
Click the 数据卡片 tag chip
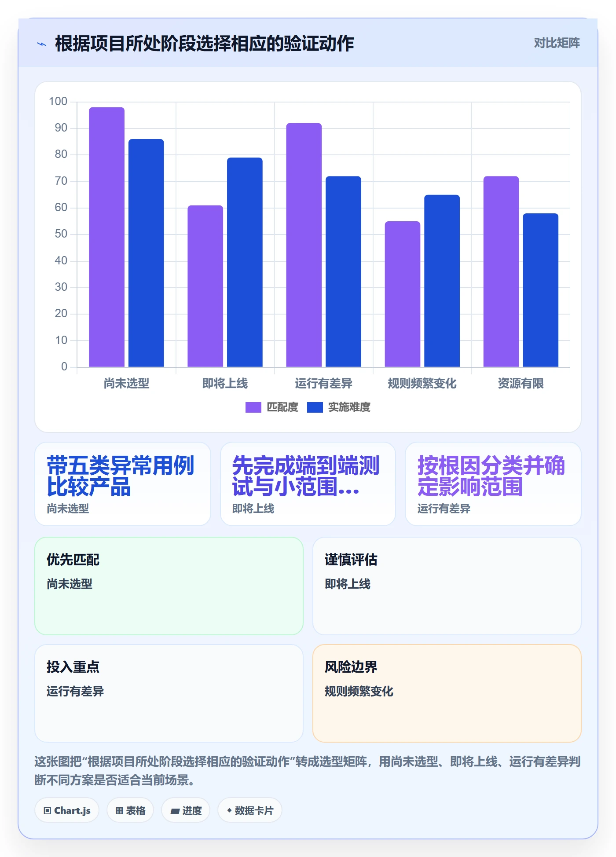(250, 810)
